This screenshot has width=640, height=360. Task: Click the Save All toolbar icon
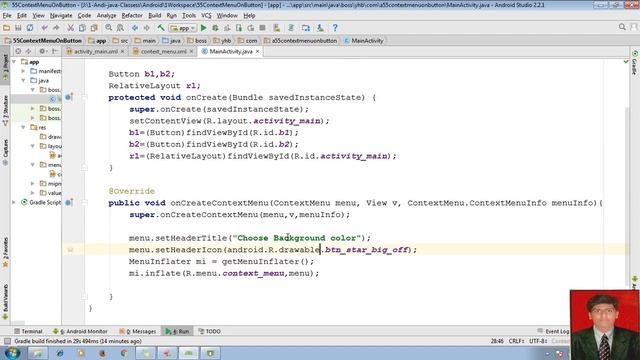coord(18,28)
